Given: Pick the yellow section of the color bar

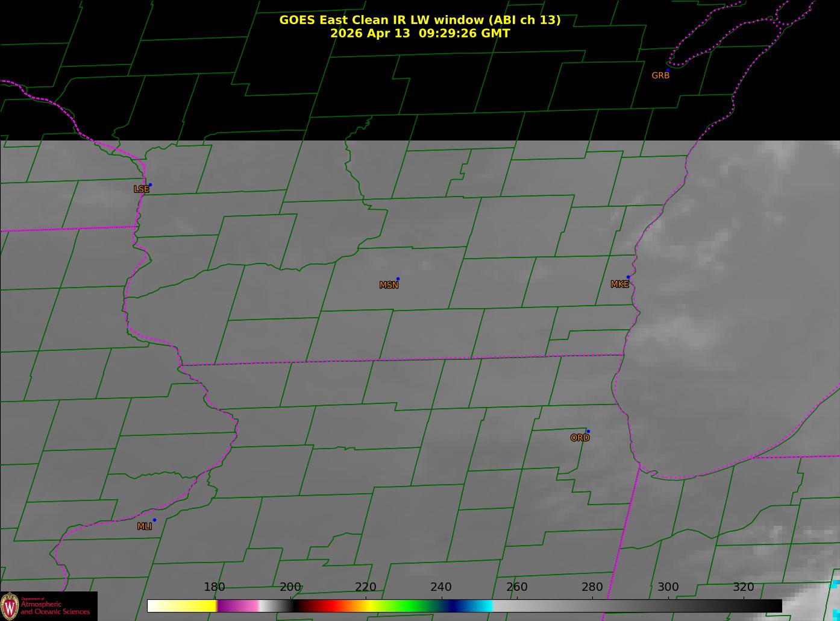Looking at the screenshot, I should [x=193, y=606].
